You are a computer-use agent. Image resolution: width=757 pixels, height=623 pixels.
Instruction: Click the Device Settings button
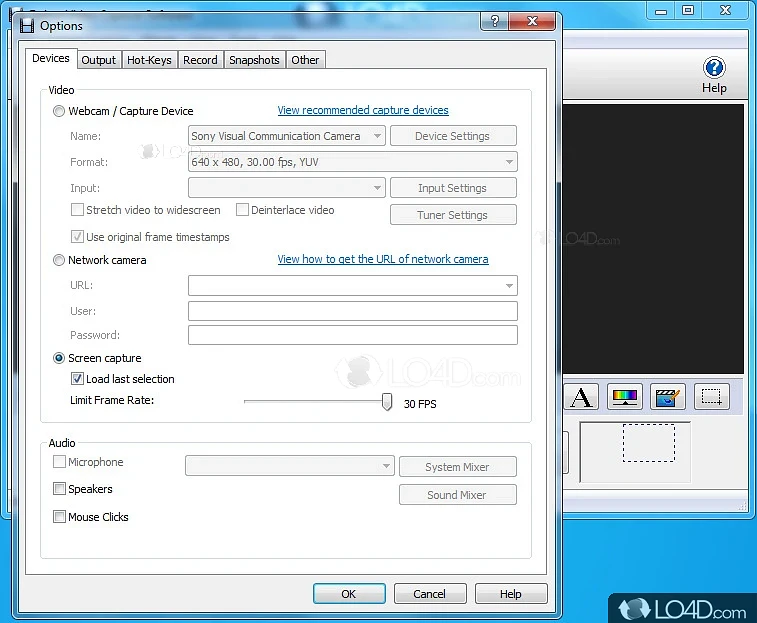[x=453, y=136]
